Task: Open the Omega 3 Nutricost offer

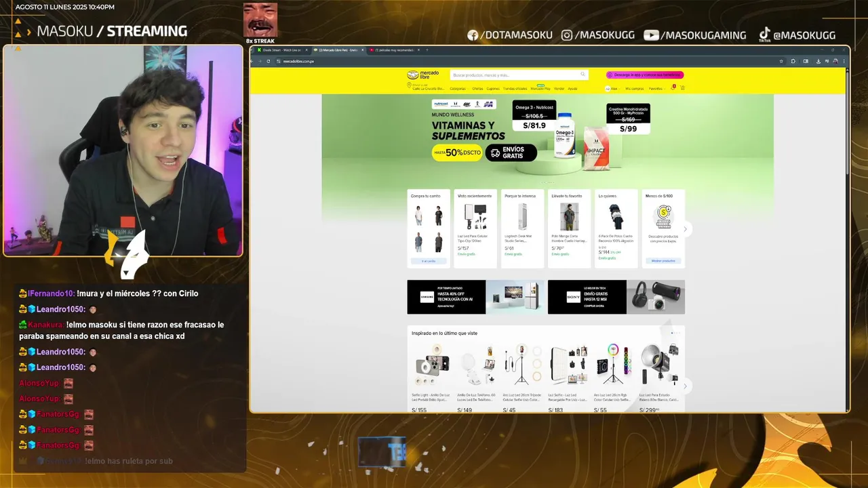Action: point(534,116)
